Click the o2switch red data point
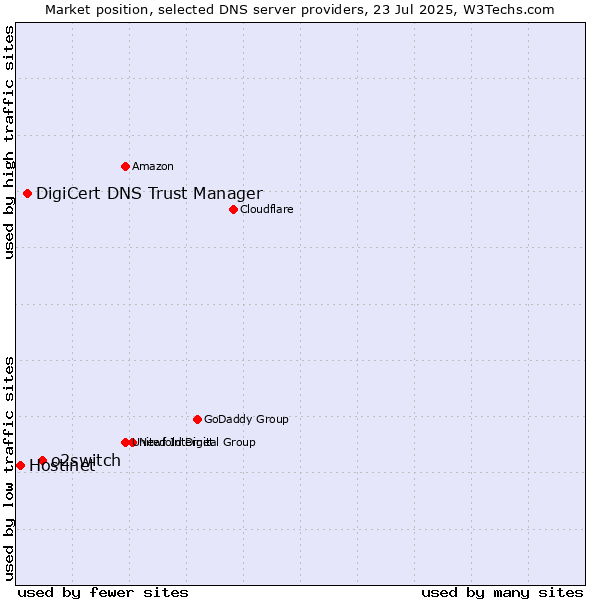This screenshot has width=600, height=600. pos(43,460)
